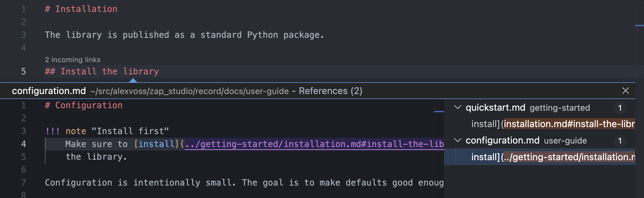The height and width of the screenshot is (198, 644).
Task: Click the configuration.md file name in references list
Action: pyautogui.click(x=502, y=140)
